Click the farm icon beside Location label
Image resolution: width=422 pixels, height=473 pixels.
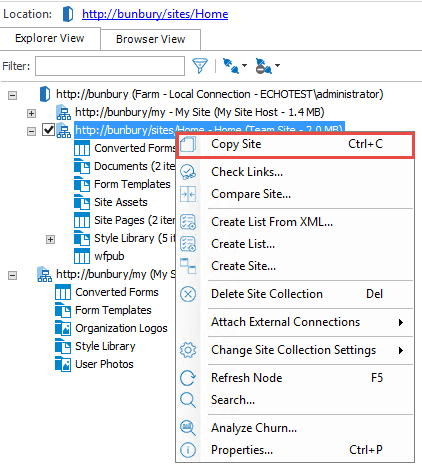[x=68, y=14]
